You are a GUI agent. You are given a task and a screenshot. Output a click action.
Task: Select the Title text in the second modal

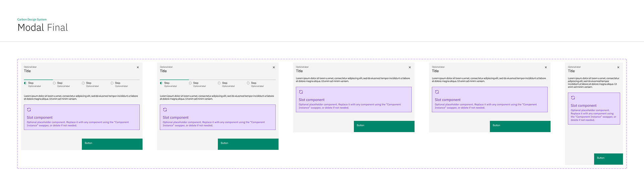[163, 71]
